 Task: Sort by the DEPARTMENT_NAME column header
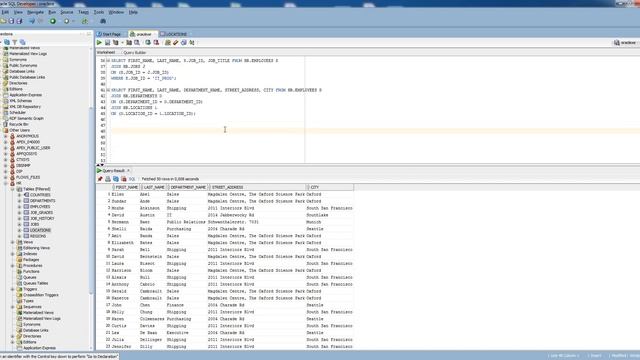pyautogui.click(x=188, y=187)
